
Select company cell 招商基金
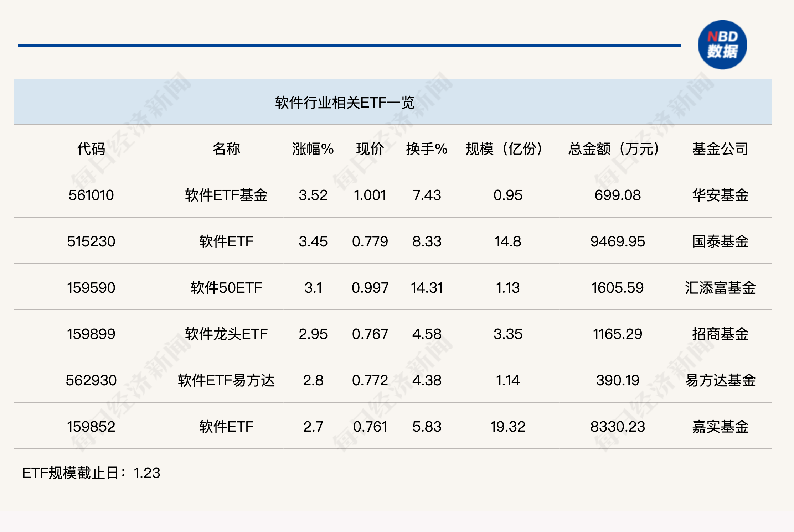click(720, 334)
